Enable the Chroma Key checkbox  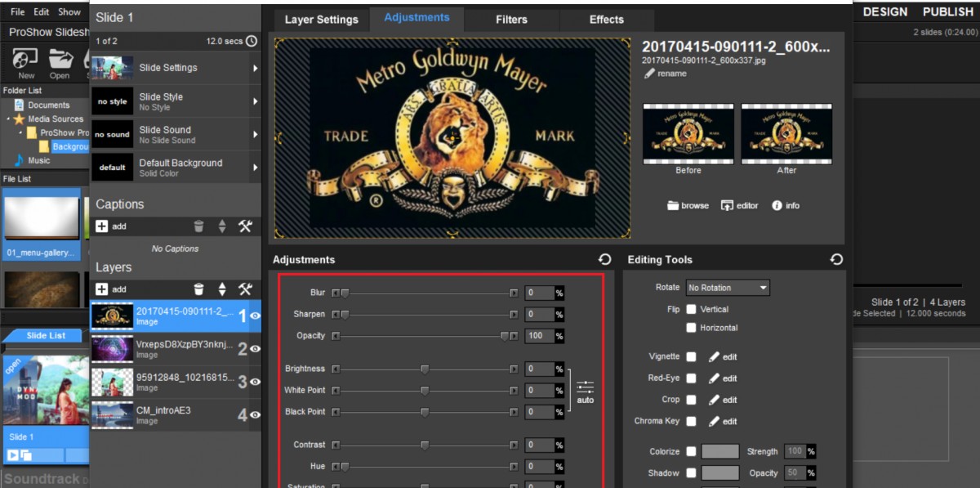click(691, 421)
